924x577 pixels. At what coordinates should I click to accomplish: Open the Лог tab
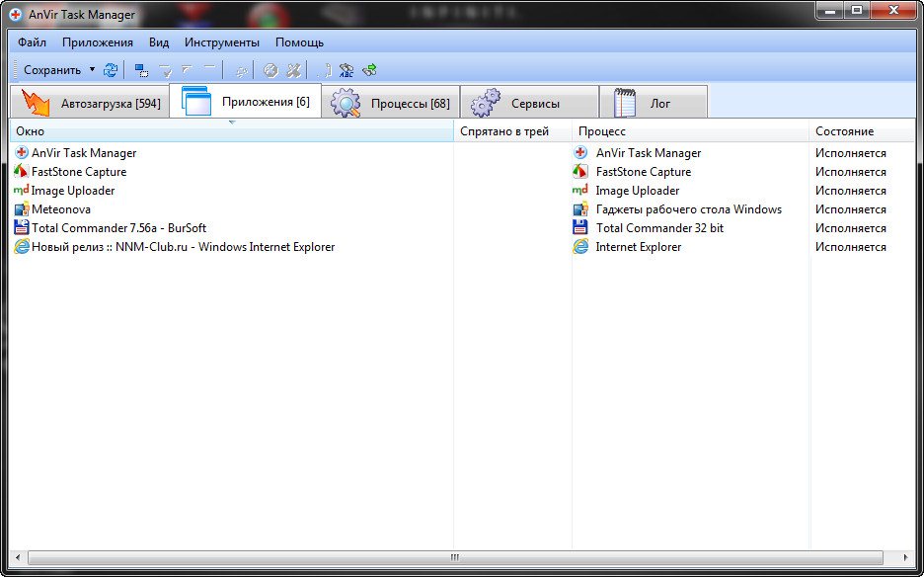point(653,103)
